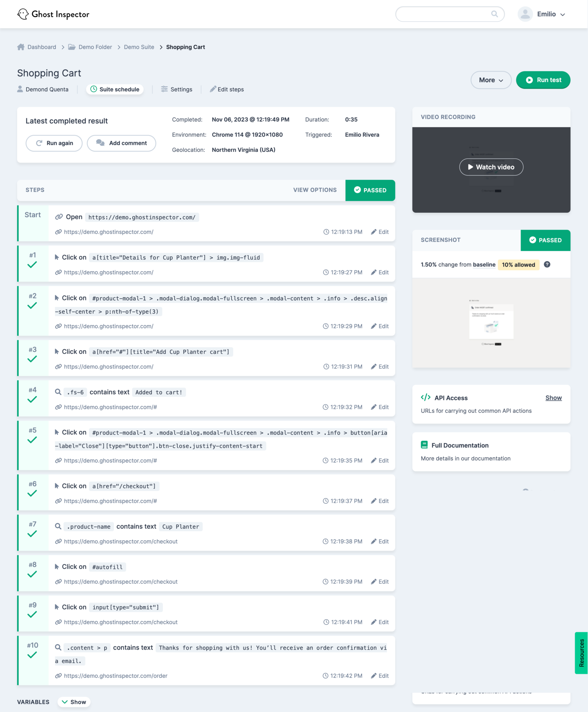Open the baseline link under Screenshot
The image size is (588, 712).
click(484, 265)
